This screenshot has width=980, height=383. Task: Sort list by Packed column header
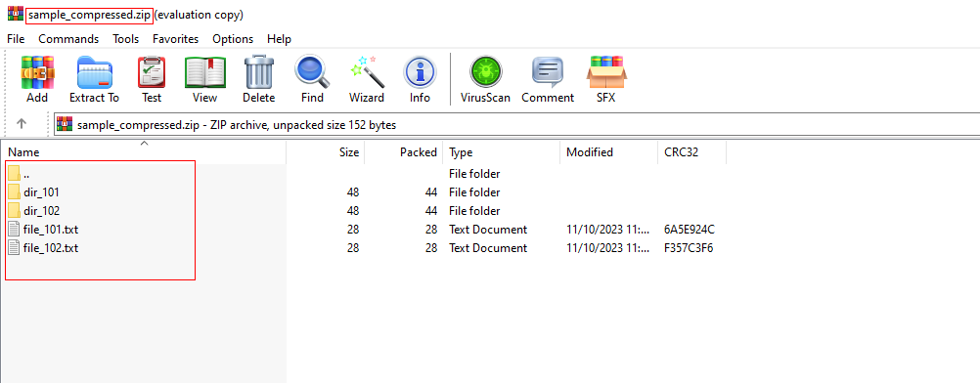(404, 151)
